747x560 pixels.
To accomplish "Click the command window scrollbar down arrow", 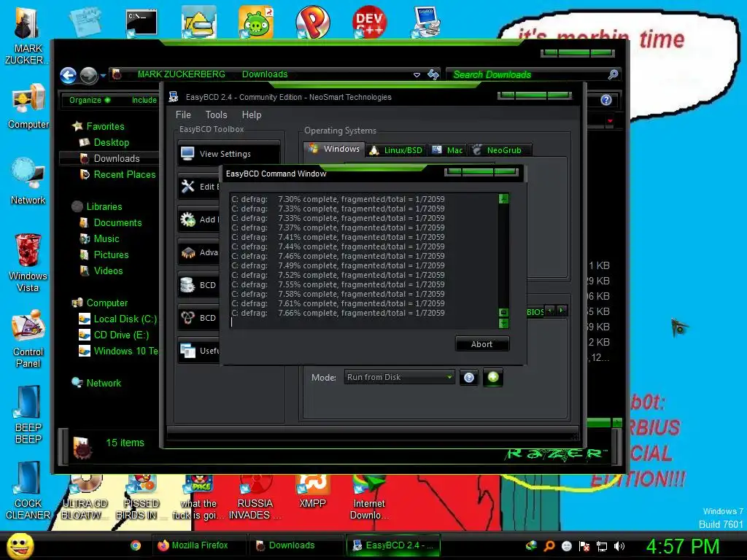I will (x=503, y=323).
